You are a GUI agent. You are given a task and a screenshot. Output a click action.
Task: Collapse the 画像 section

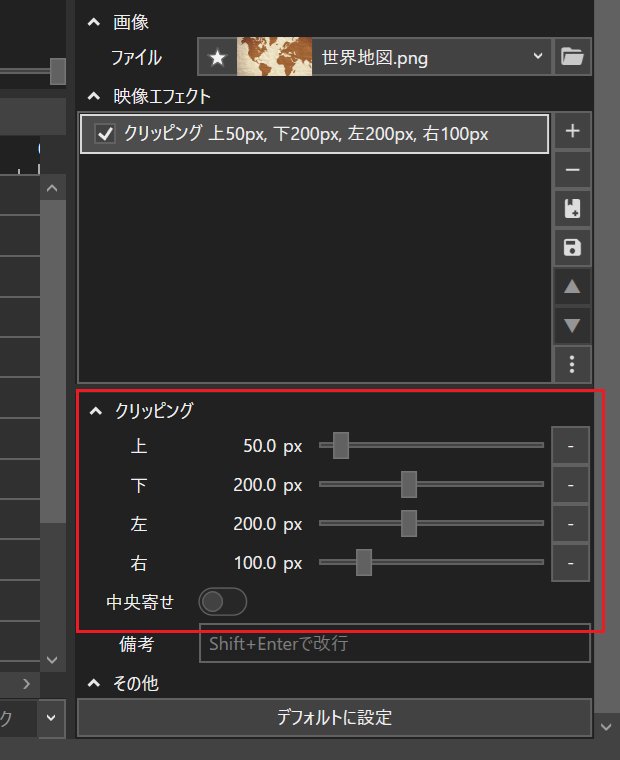pos(94,21)
